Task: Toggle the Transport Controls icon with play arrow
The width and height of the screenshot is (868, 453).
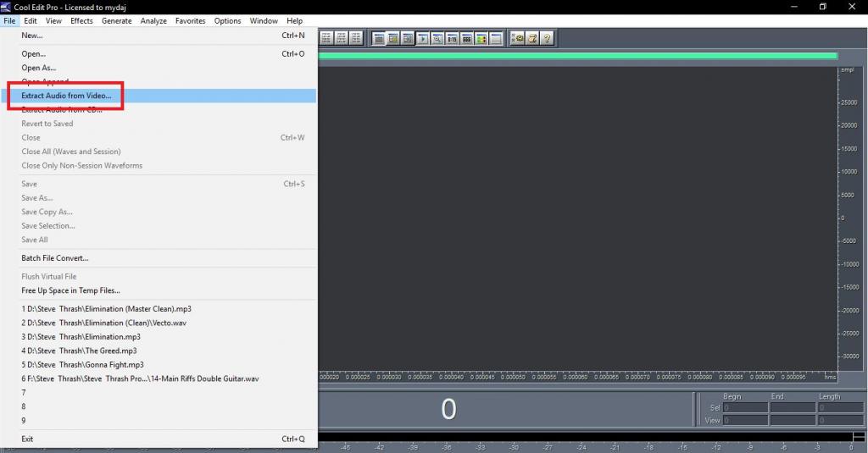Action: pyautogui.click(x=422, y=38)
